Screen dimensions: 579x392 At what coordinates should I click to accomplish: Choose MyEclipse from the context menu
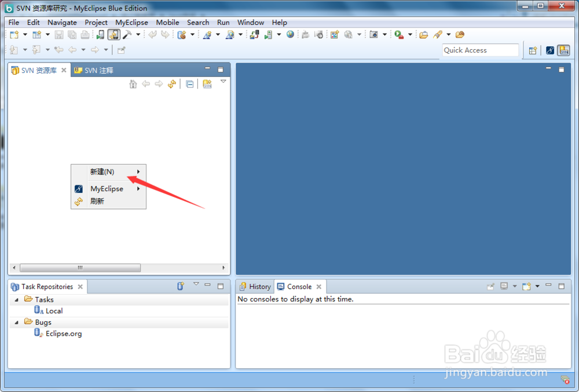(109, 189)
